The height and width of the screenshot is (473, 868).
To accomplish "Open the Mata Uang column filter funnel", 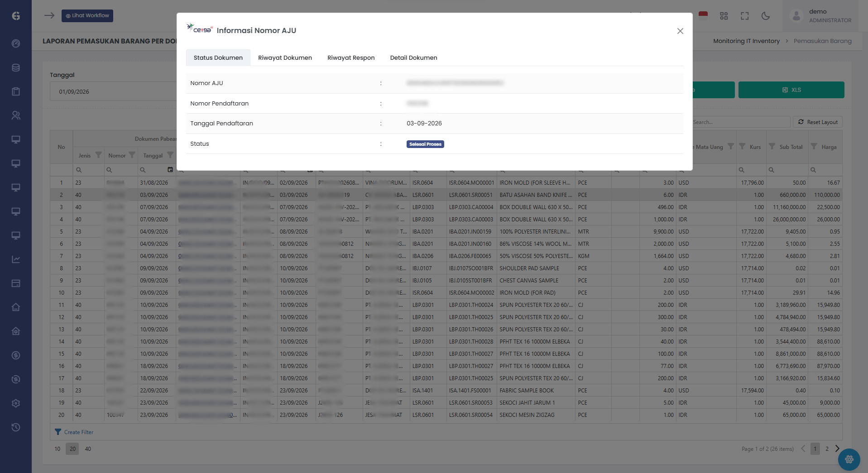I will tap(731, 146).
